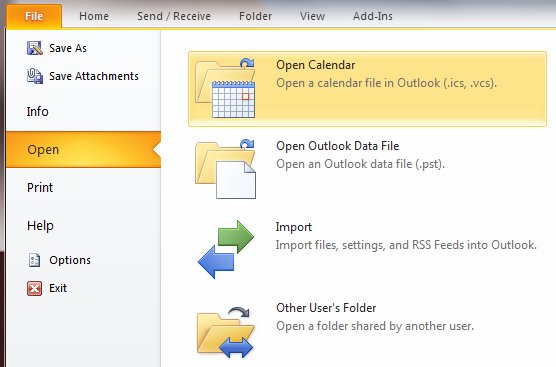Click the Other User's Folder title
Screen dimensions: 556x367
click(x=326, y=308)
